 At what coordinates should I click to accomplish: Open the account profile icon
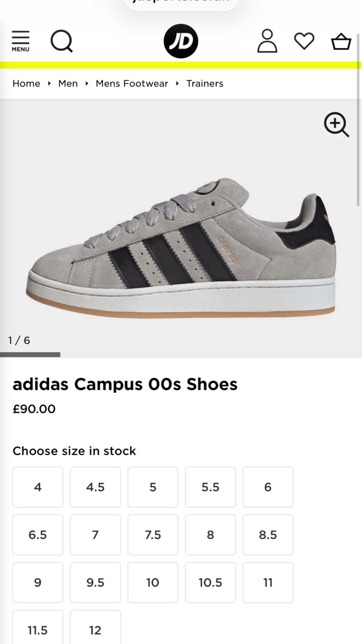point(267,41)
